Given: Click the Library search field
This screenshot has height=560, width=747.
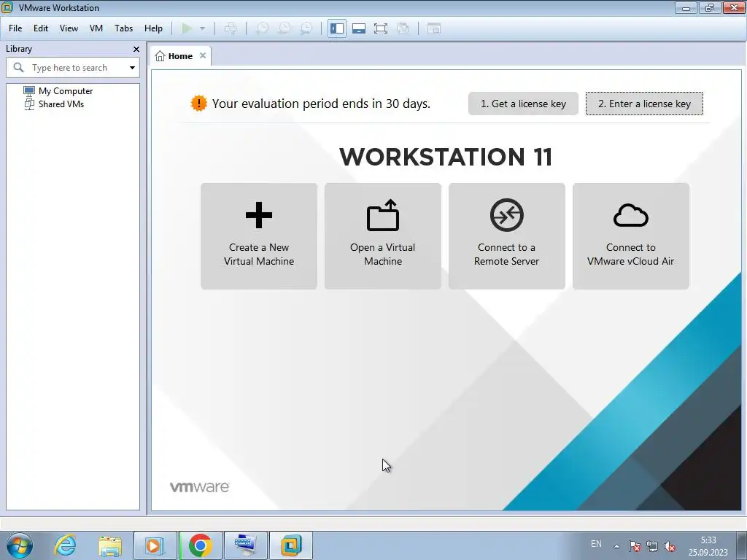Looking at the screenshot, I should pyautogui.click(x=73, y=68).
